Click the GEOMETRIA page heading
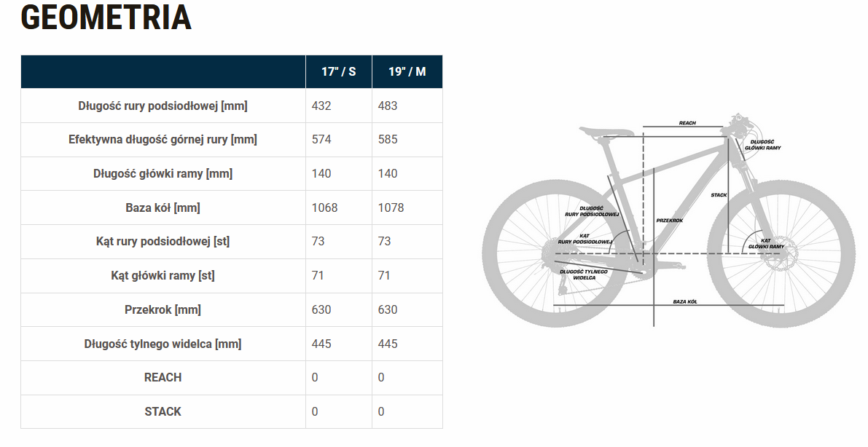 tap(106, 17)
